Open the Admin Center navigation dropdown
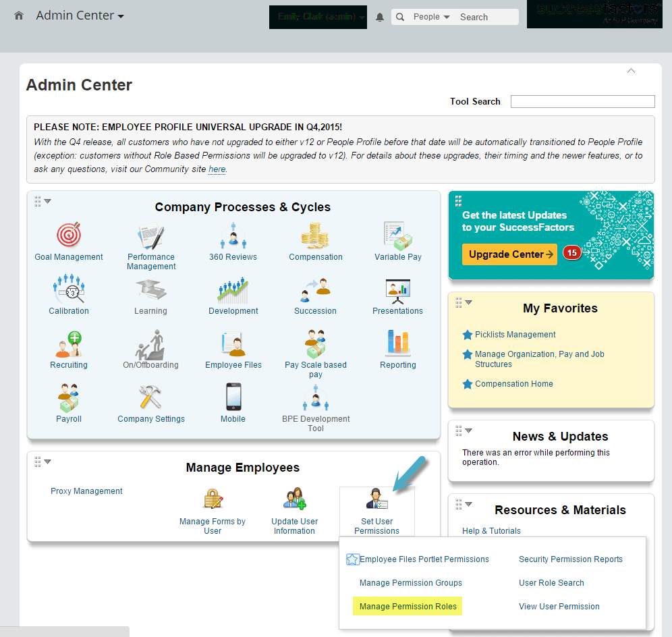The height and width of the screenshot is (637, 672). click(80, 16)
